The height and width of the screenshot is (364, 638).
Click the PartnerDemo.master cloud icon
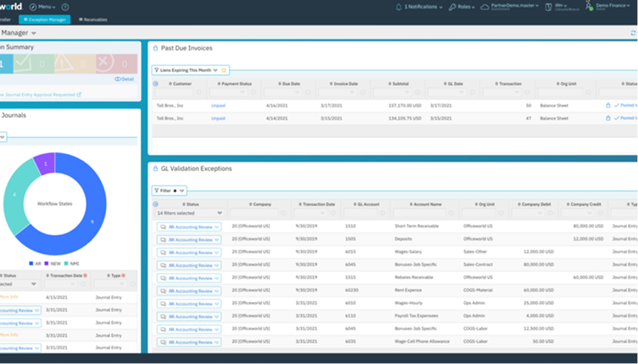pyautogui.click(x=484, y=7)
